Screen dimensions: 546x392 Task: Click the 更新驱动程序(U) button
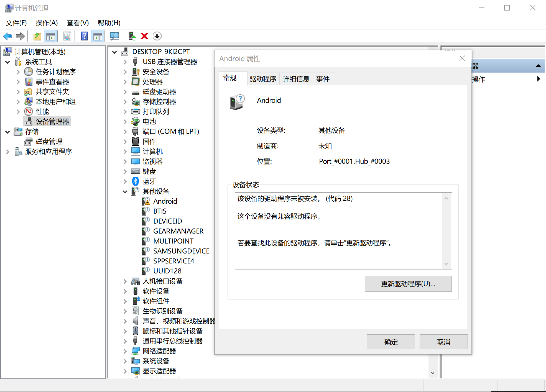click(408, 284)
